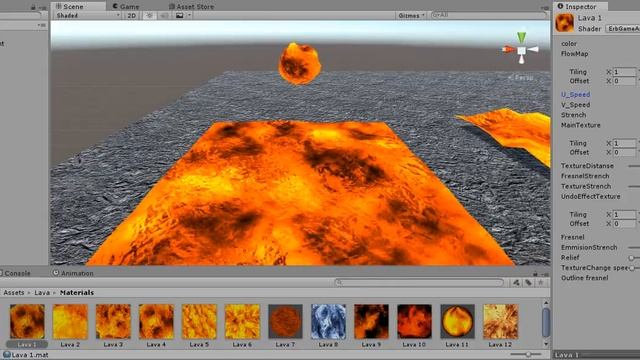Select the Lava 12 material thumbnail
640x360 pixels.
pyautogui.click(x=500, y=322)
